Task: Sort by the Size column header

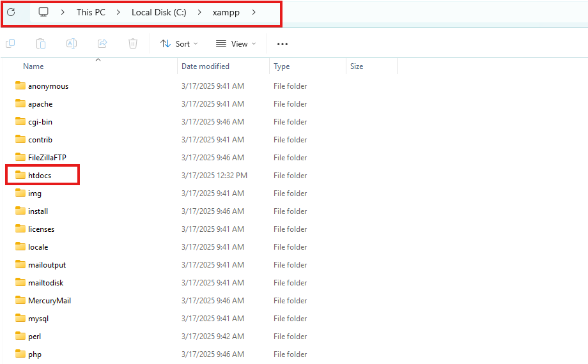Action: pyautogui.click(x=357, y=66)
